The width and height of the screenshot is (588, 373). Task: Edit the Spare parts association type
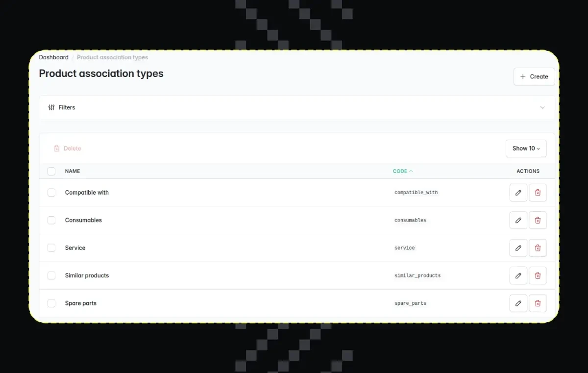[x=518, y=303]
